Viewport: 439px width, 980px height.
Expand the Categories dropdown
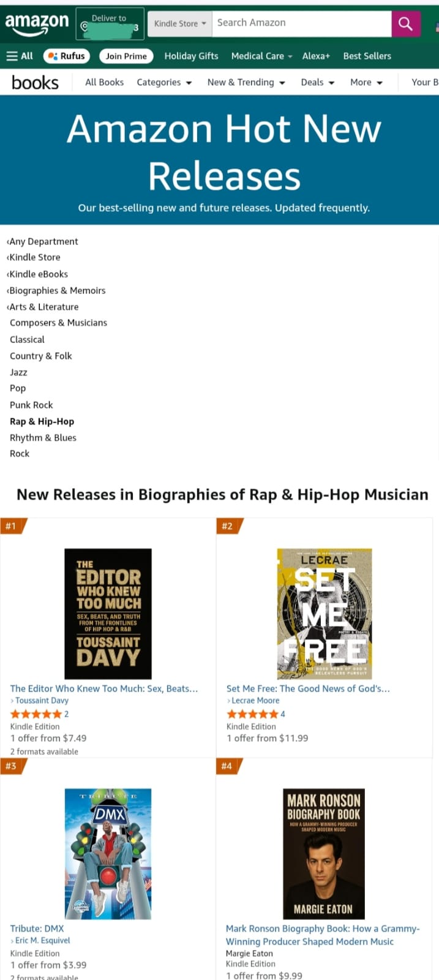tap(164, 82)
